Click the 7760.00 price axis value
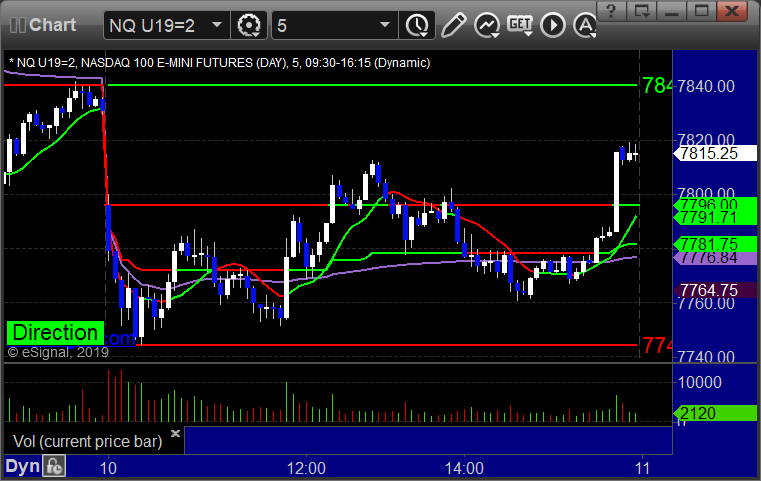The width and height of the screenshot is (761, 481). click(706, 304)
